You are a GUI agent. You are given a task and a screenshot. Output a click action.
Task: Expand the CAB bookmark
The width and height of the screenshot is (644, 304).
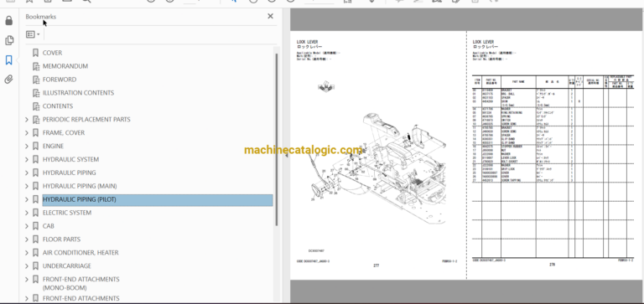click(x=27, y=226)
